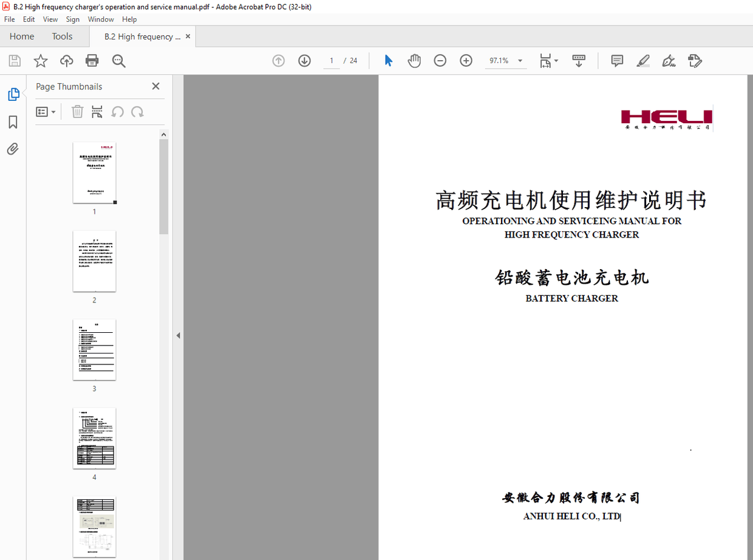Click the zoom out minus button

tap(440, 61)
